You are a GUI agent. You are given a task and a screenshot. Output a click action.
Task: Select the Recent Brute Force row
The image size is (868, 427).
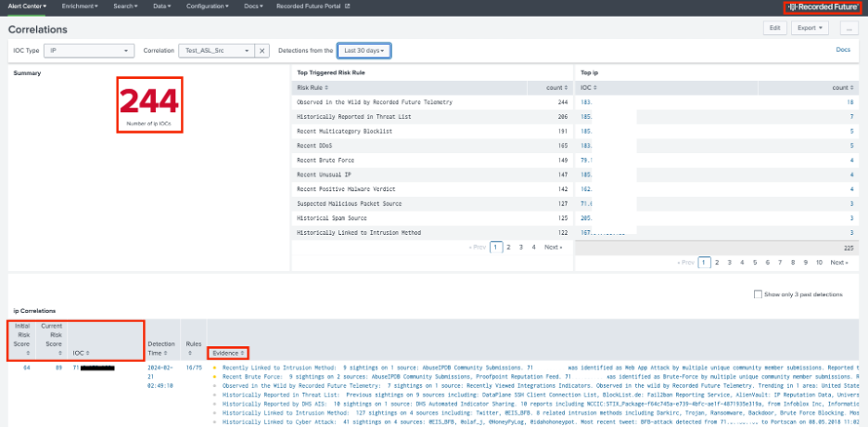point(432,160)
